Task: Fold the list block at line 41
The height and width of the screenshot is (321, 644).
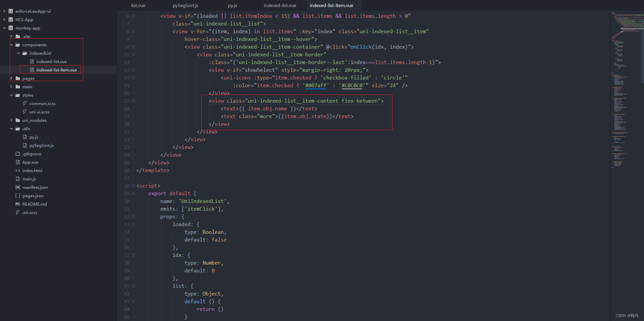Action: pos(133,286)
